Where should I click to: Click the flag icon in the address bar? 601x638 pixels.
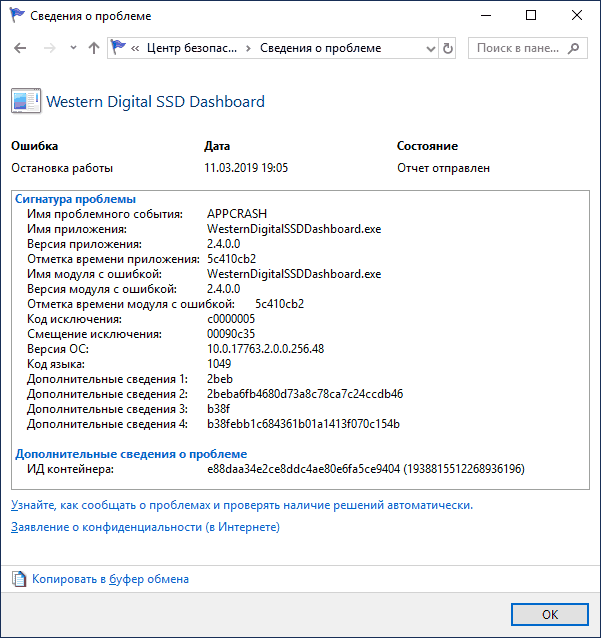point(118,48)
